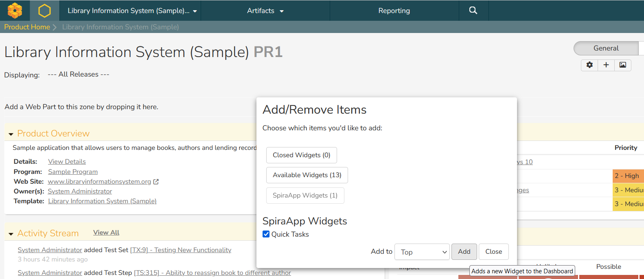
Task: Open TX:9 Testing New Functionality link
Action: (180, 250)
